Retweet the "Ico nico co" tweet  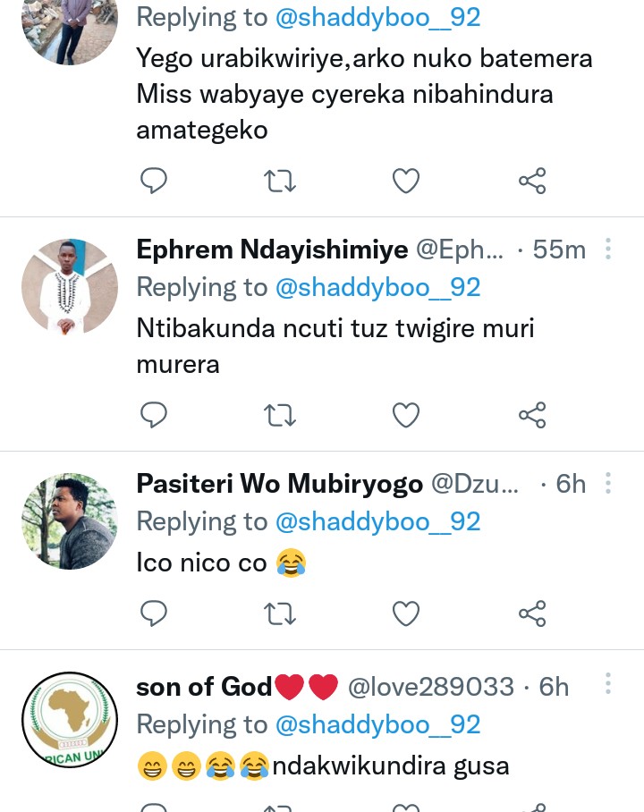[x=280, y=613]
